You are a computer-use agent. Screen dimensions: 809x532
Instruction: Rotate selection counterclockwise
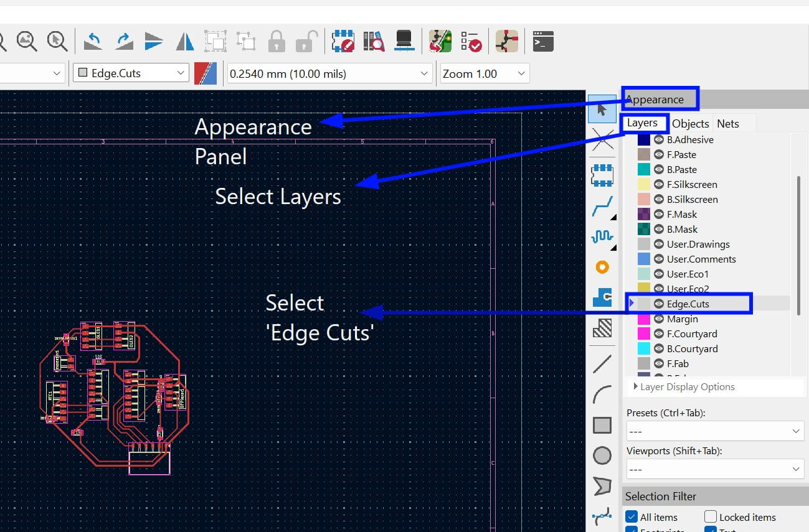point(93,41)
